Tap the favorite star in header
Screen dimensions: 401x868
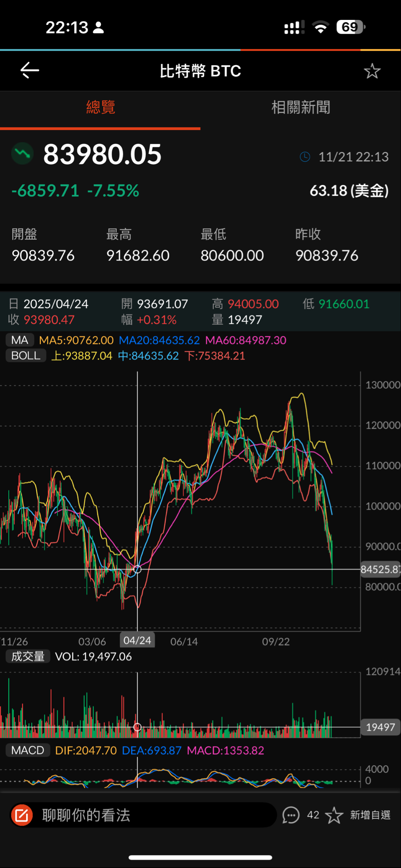(x=372, y=71)
